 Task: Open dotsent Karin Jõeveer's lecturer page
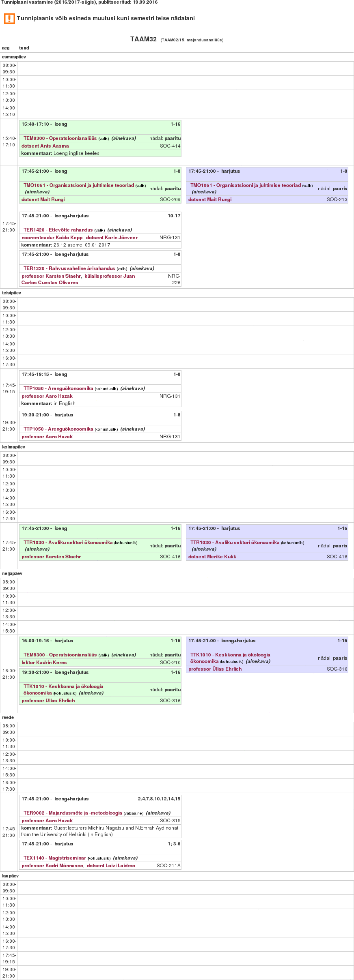coord(112,238)
